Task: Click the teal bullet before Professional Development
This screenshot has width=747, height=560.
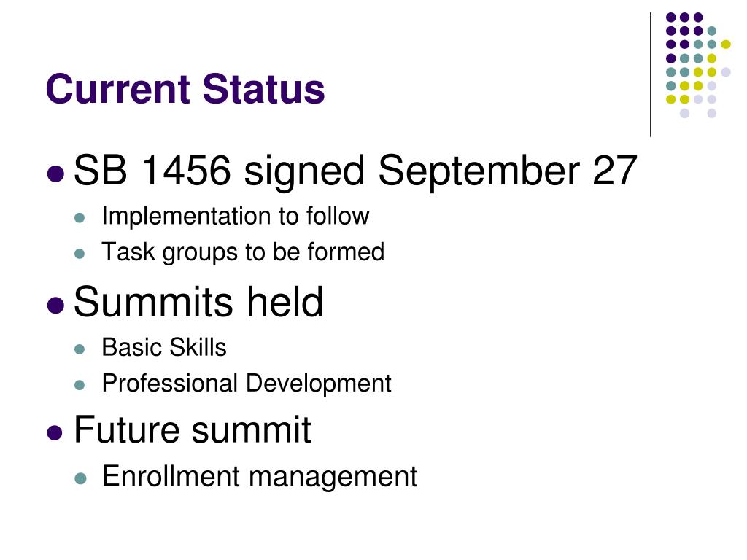Action: [80, 385]
